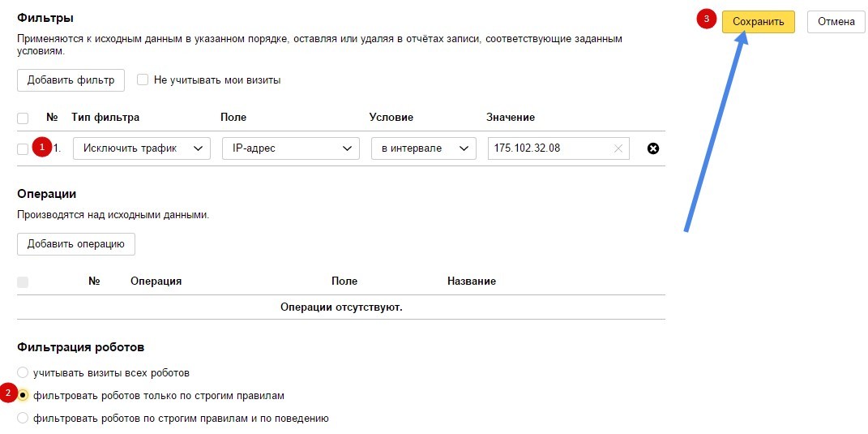Click the red step 1 marker

pyautogui.click(x=41, y=147)
